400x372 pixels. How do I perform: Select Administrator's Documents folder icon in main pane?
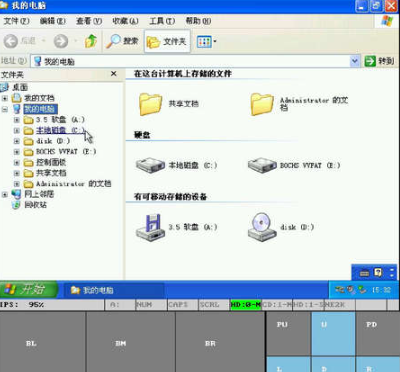click(262, 104)
